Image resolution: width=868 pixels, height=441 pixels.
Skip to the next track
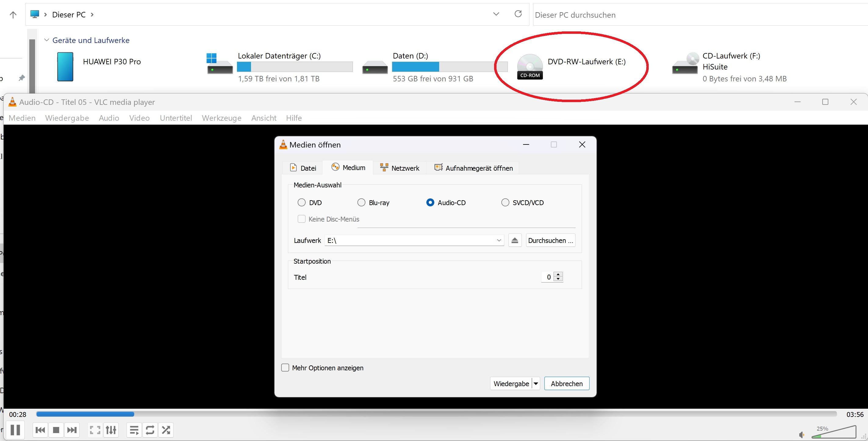tap(72, 430)
